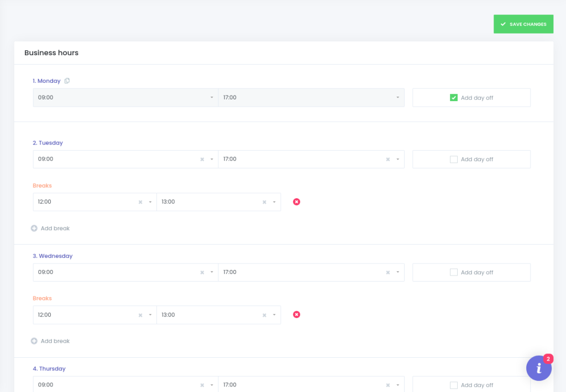The image size is (566, 392).
Task: Clear Wednesday break start 12:00
Action: [140, 315]
